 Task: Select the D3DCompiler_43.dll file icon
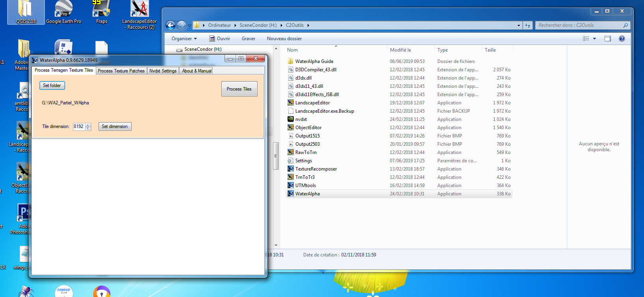tap(291, 70)
